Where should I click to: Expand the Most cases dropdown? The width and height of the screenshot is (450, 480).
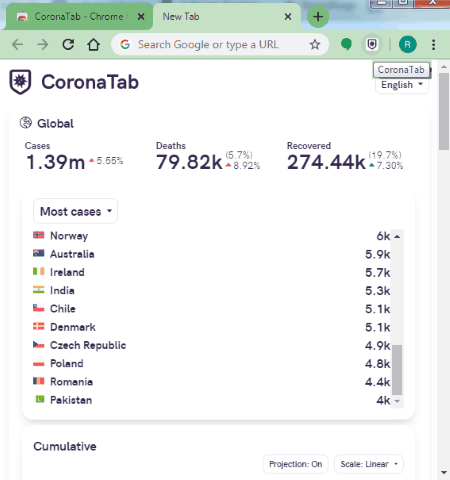(75, 211)
